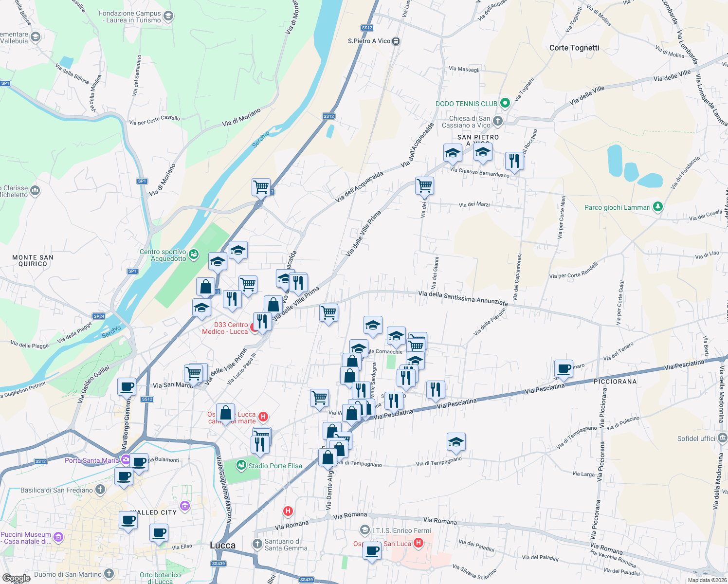Click the DODO TENNIS CLUB green marker

click(x=505, y=103)
